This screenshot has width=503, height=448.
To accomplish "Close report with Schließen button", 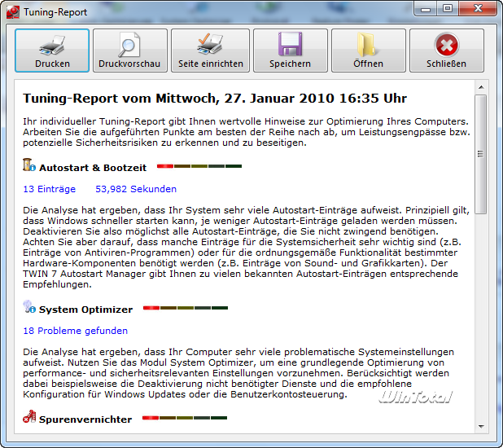I will click(447, 51).
